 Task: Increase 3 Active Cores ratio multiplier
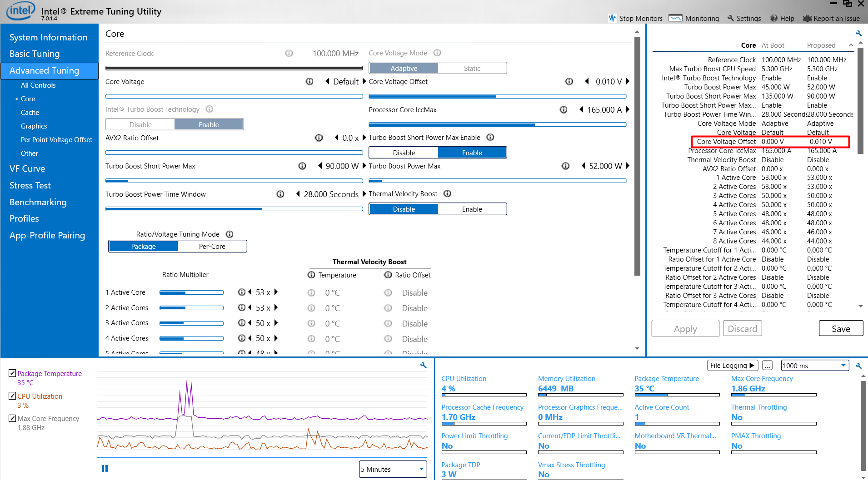pos(276,322)
